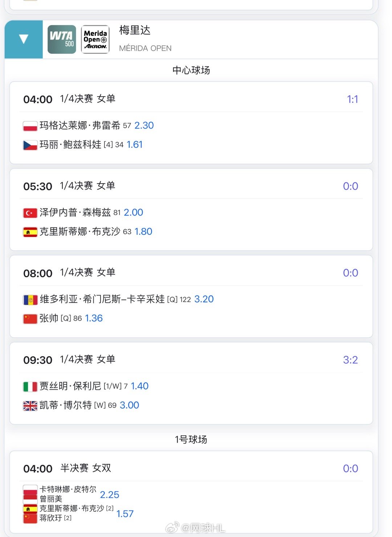Collapse the Mérida Open tournament section
Screen dimensions: 392x537
24,39
